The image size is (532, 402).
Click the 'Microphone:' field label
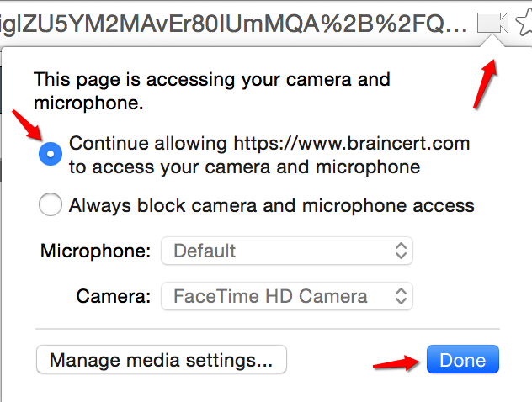pos(95,251)
